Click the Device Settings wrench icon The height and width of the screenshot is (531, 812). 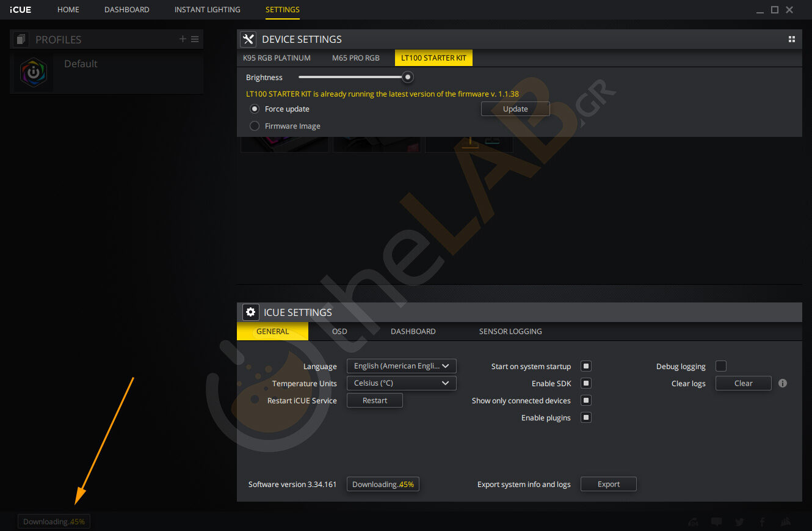[248, 39]
